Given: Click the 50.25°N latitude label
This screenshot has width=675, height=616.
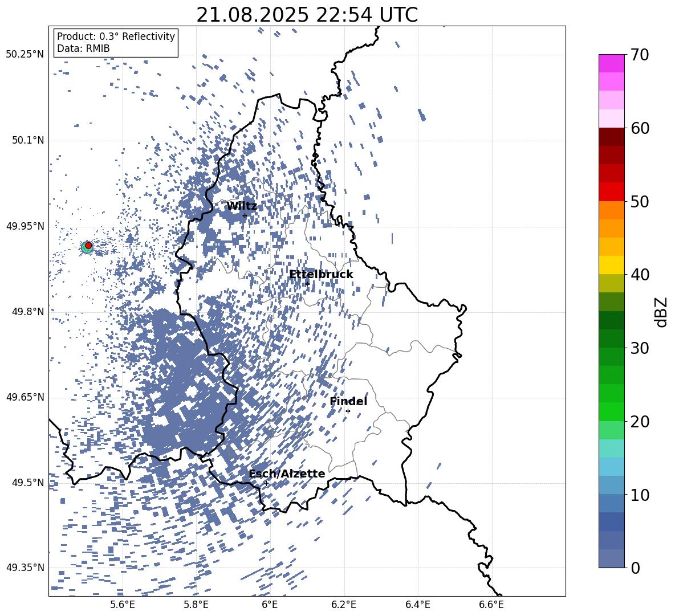Looking at the screenshot, I should [x=25, y=55].
